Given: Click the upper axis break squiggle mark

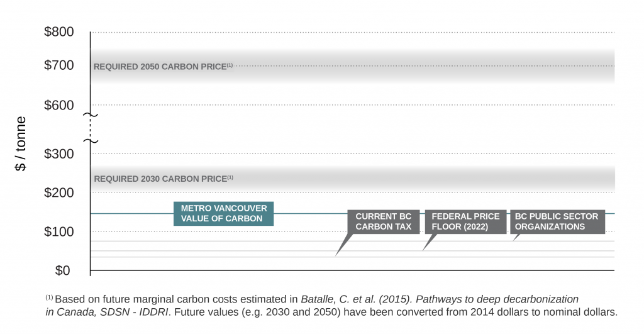Looking at the screenshot, I should (91, 114).
